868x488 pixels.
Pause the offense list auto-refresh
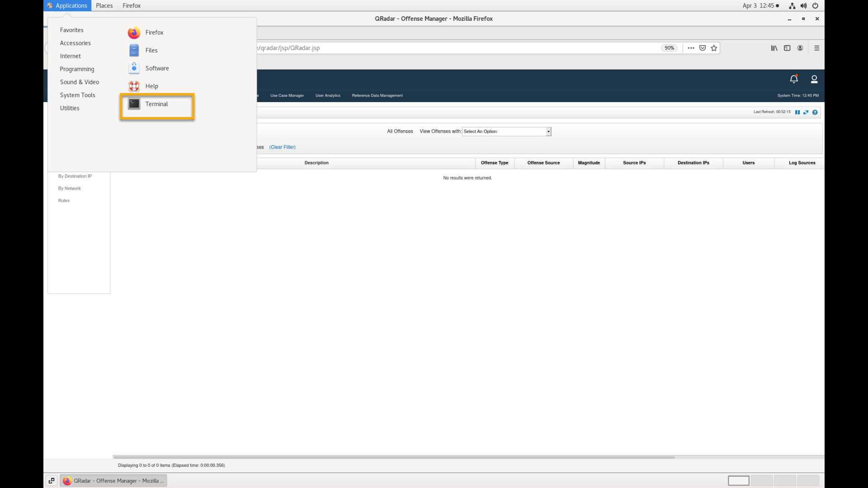point(797,112)
